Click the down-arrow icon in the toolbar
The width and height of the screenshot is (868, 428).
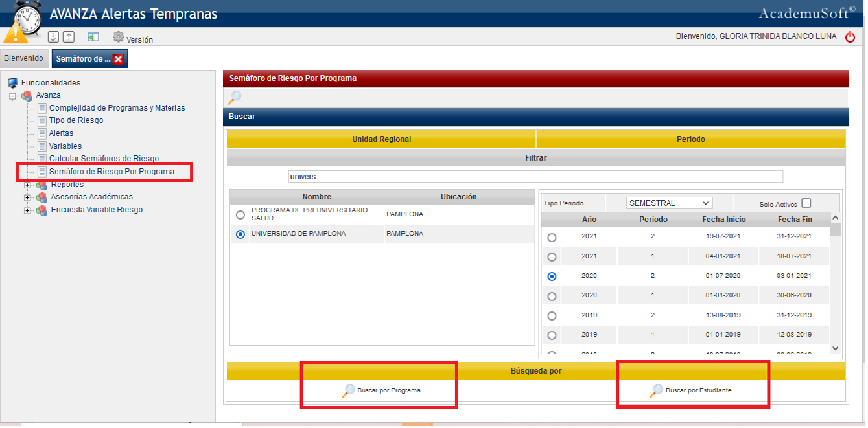point(54,38)
